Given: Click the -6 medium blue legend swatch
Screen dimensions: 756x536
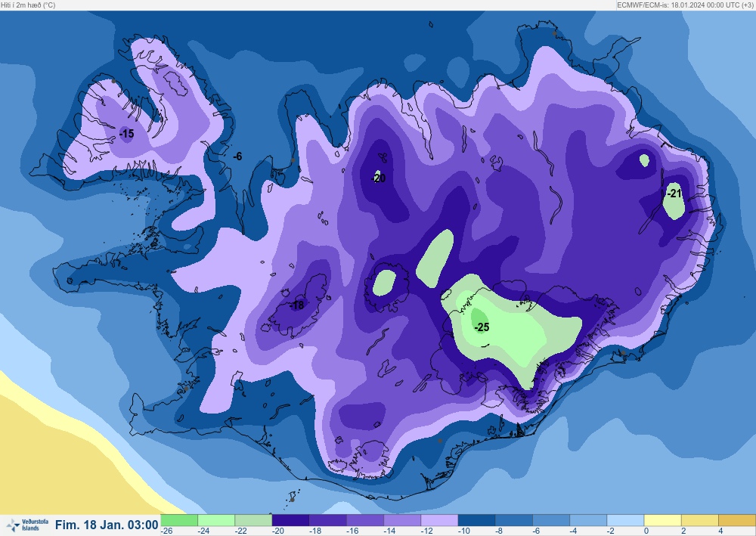Looking at the screenshot, I should point(550,520).
